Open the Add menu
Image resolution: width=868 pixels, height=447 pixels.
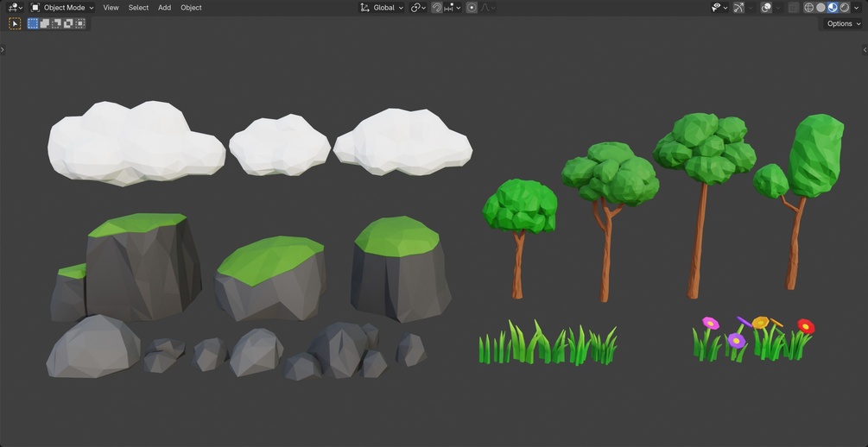click(x=164, y=8)
